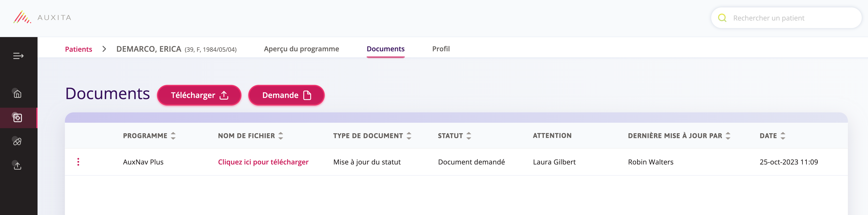Open the home icon in sidebar
The width and height of the screenshot is (868, 215).
(x=18, y=94)
